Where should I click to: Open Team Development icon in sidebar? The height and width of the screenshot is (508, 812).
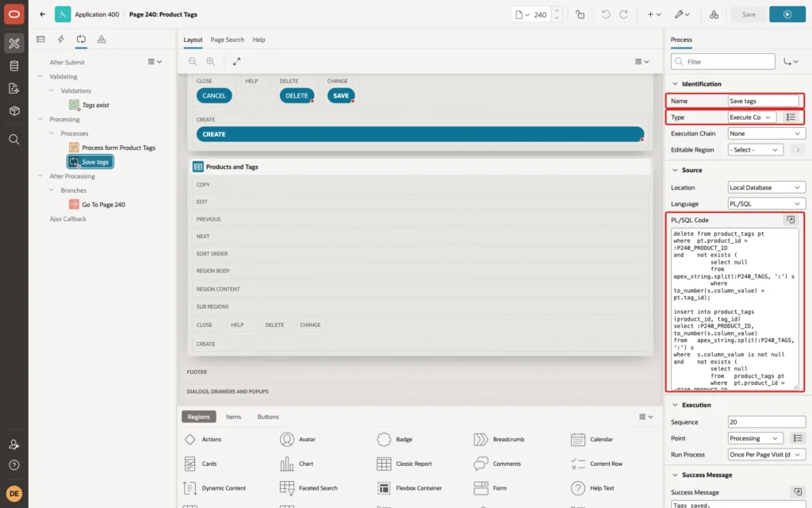14,88
